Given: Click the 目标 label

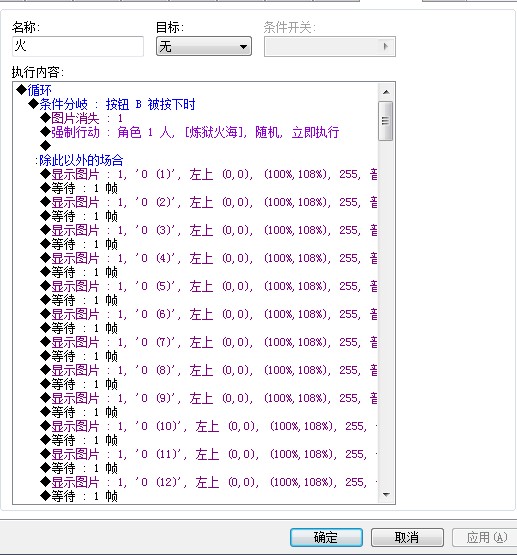Looking at the screenshot, I should pyautogui.click(x=170, y=27).
